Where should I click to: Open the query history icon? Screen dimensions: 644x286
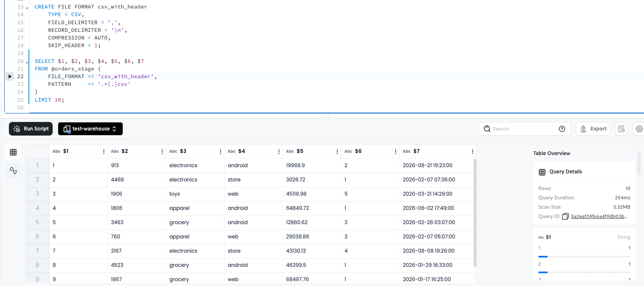[622, 129]
